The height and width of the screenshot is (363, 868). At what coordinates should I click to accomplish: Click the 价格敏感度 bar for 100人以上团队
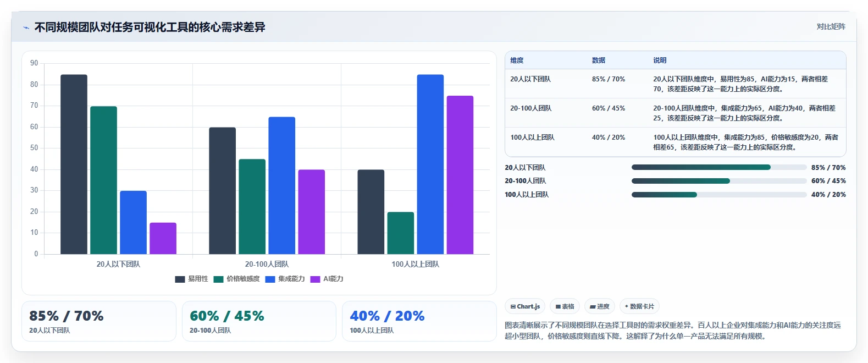(400, 233)
